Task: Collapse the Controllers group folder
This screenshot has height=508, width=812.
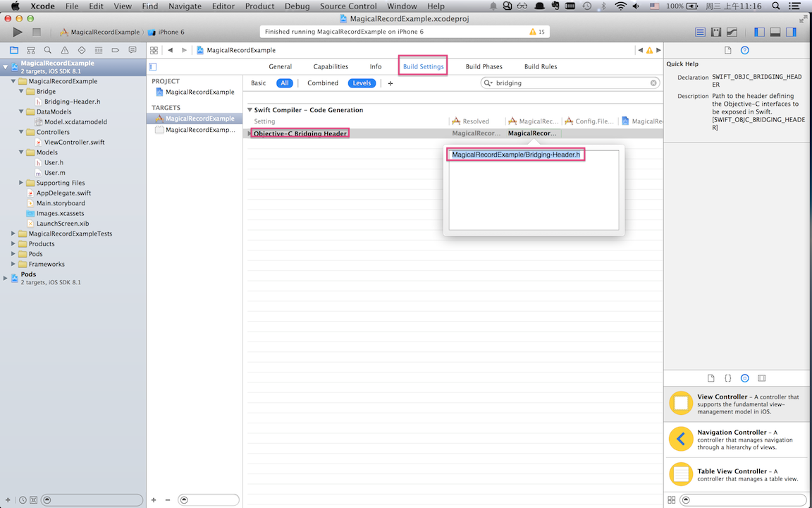Action: click(x=21, y=132)
